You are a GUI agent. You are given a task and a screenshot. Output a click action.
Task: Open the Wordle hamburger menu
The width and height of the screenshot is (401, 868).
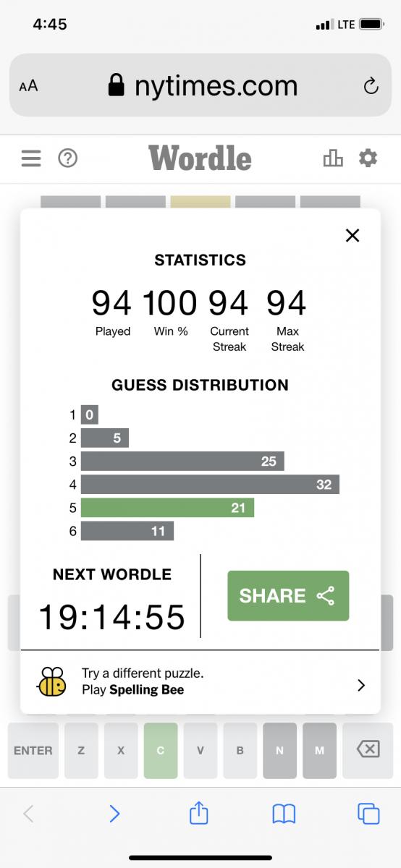pos(31,158)
